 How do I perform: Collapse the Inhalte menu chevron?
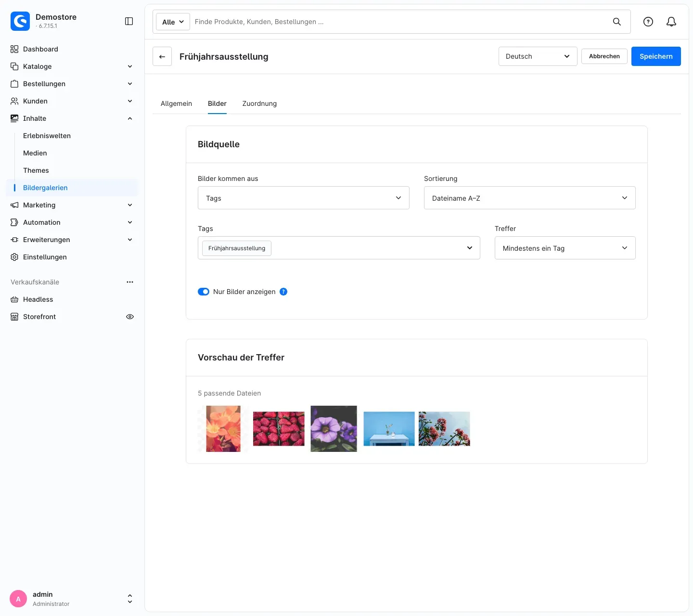pos(130,118)
